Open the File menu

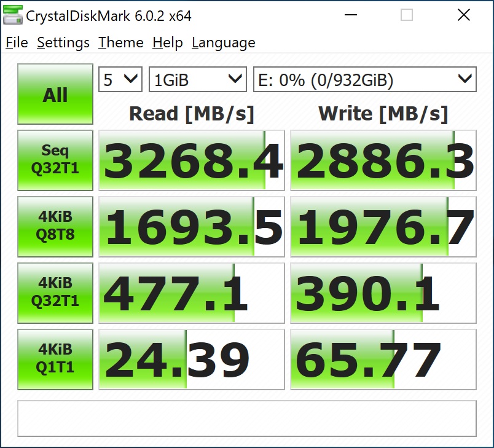coord(17,42)
